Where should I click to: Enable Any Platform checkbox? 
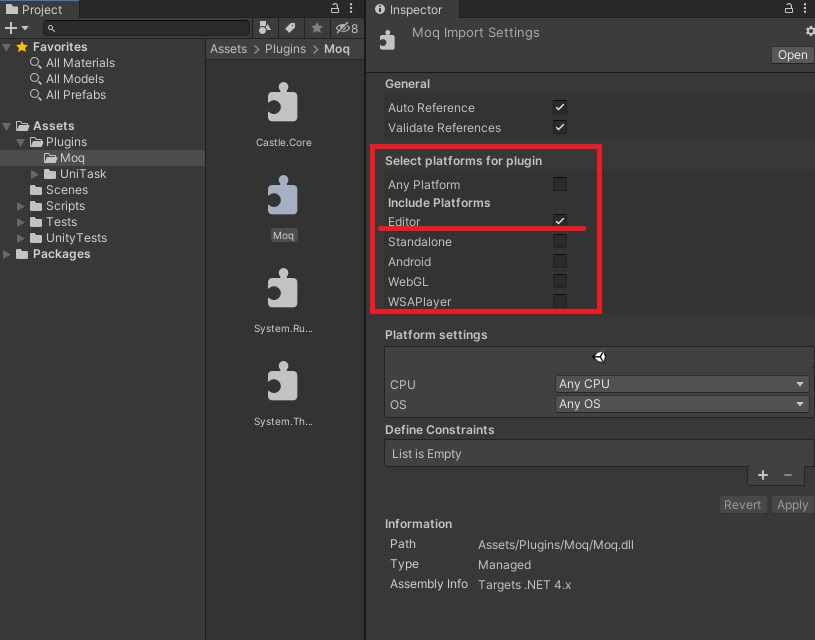point(560,184)
